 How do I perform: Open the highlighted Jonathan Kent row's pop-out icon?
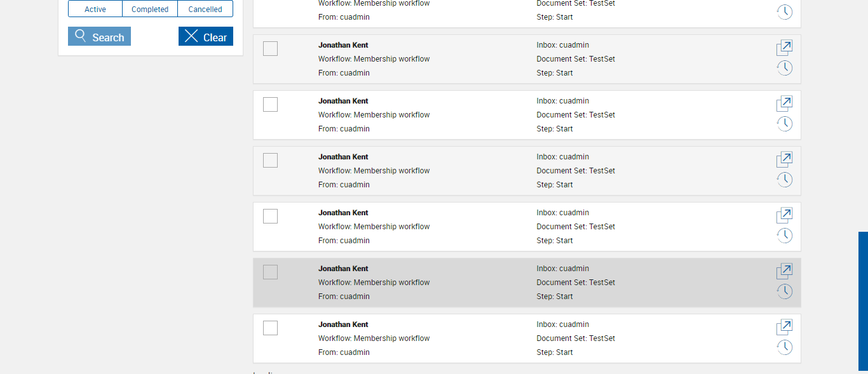point(785,271)
